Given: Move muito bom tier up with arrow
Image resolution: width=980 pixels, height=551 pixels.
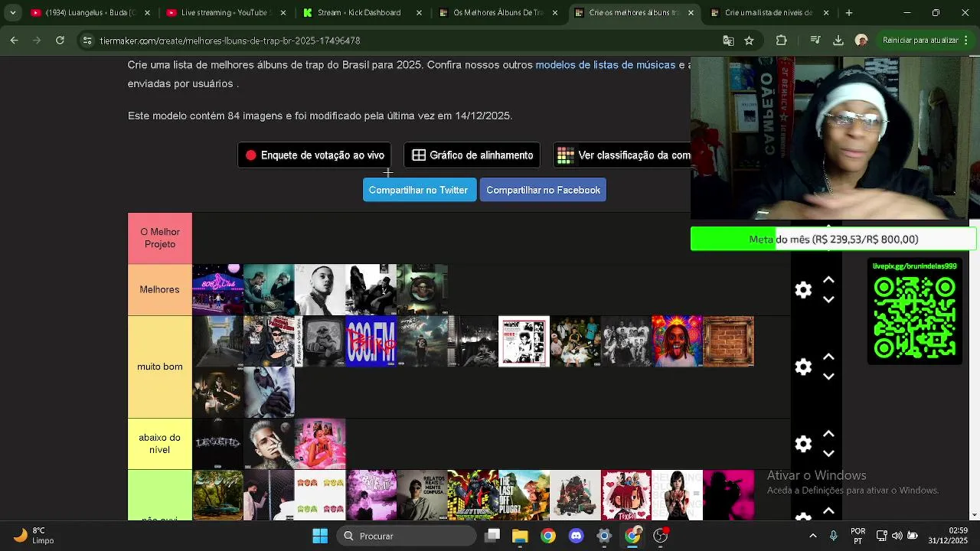Looking at the screenshot, I should pos(828,357).
